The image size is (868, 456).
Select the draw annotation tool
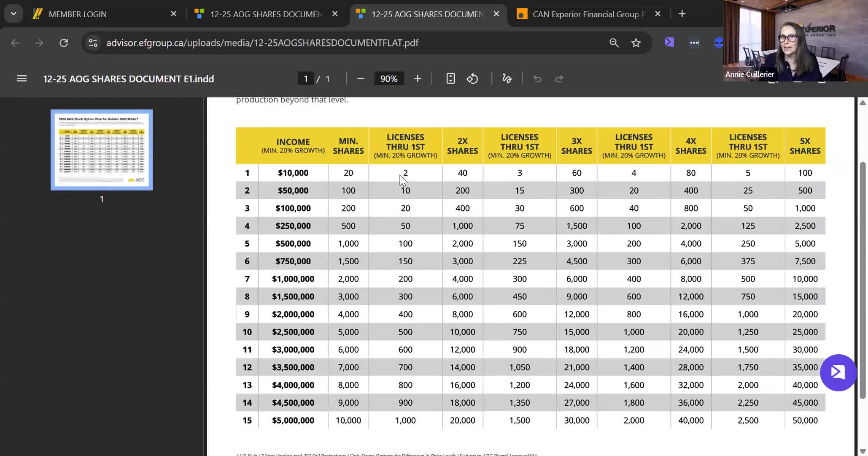(507, 79)
